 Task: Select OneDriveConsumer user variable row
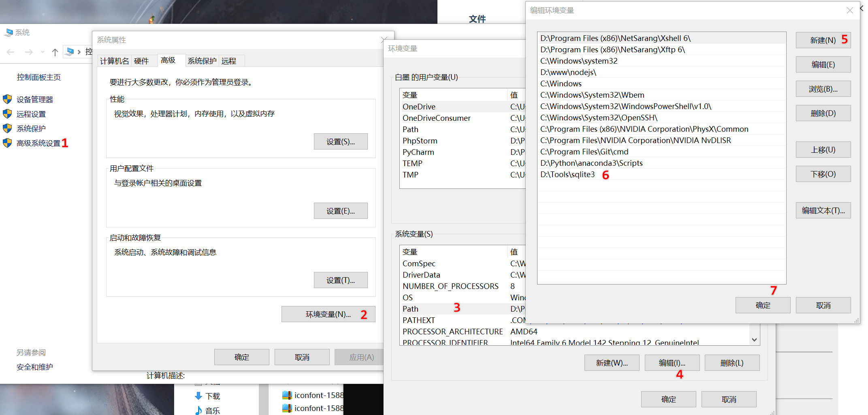(463, 118)
